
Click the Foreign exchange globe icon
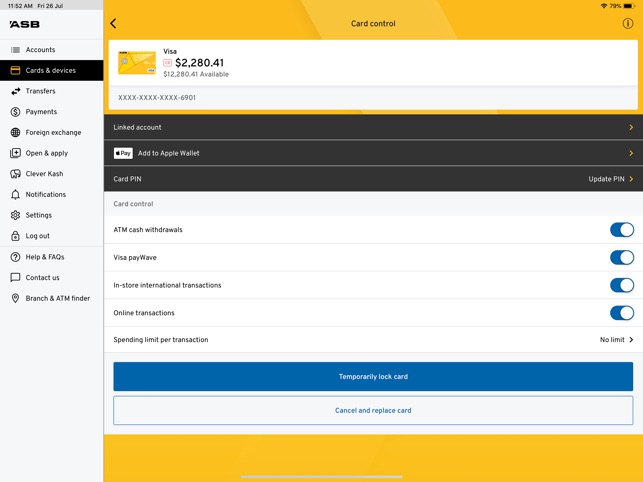coord(15,132)
